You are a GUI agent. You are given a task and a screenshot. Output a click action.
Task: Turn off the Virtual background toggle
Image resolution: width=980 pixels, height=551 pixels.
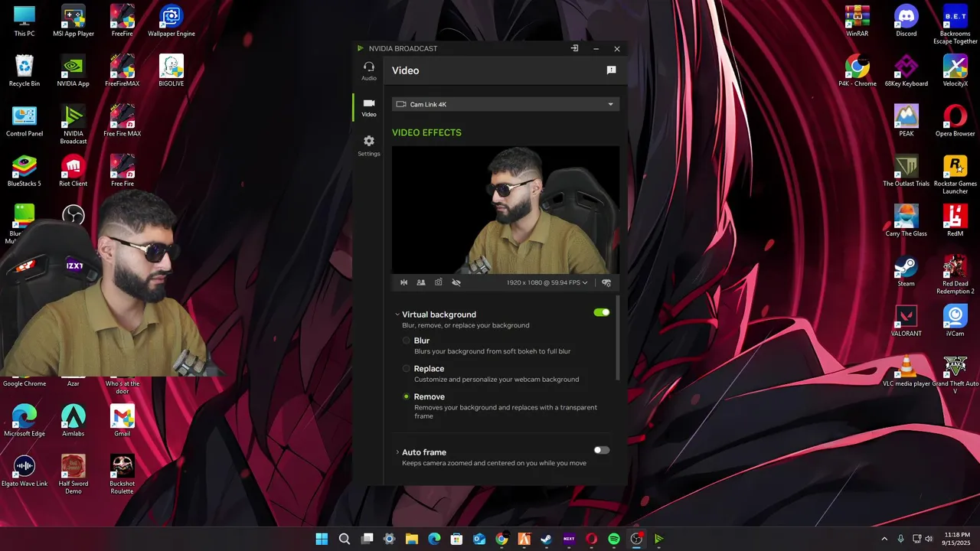(602, 312)
